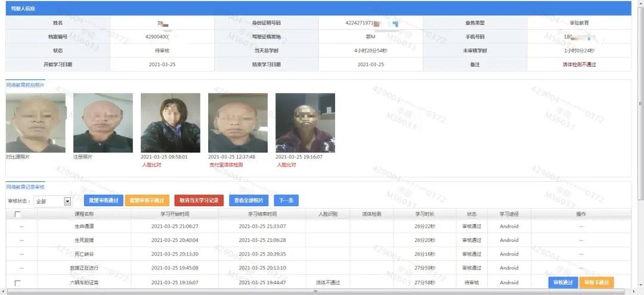Click course name 死亡峡谷
This screenshot has width=644, height=295.
[84, 254]
